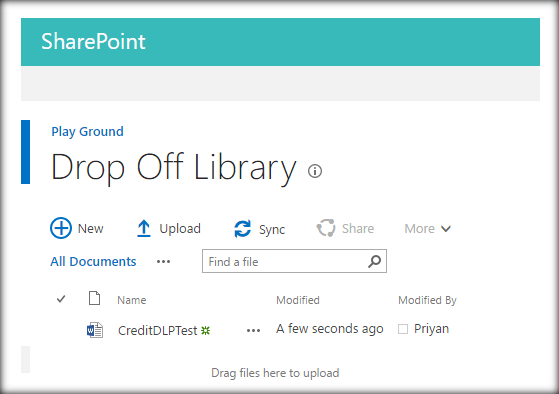Click the Find a file search box
This screenshot has width=559, height=394.
(x=294, y=261)
